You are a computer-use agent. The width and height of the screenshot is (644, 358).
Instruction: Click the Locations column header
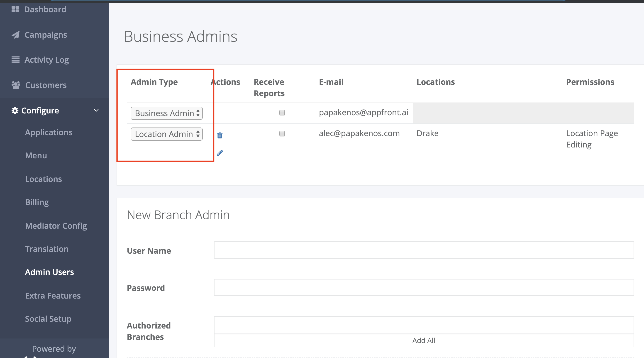[436, 82]
